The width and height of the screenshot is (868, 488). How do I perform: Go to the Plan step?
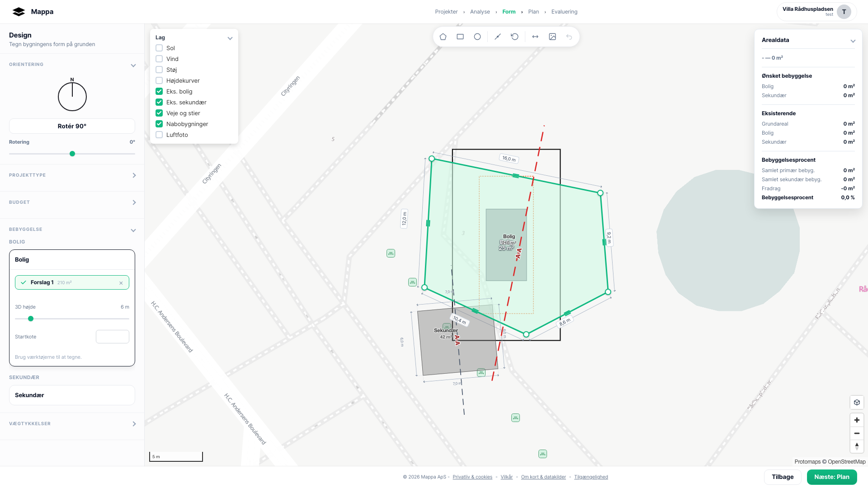click(x=533, y=12)
